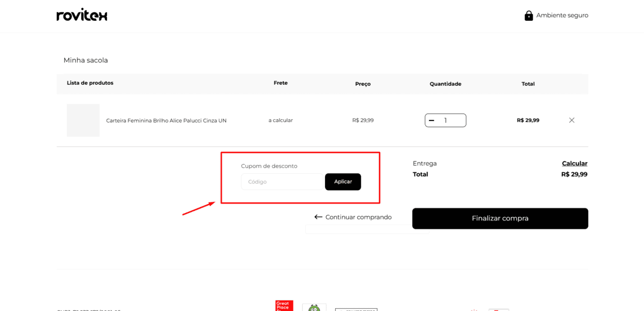Click the quantity value 1 field
Screen dimensions: 644x311
445,120
